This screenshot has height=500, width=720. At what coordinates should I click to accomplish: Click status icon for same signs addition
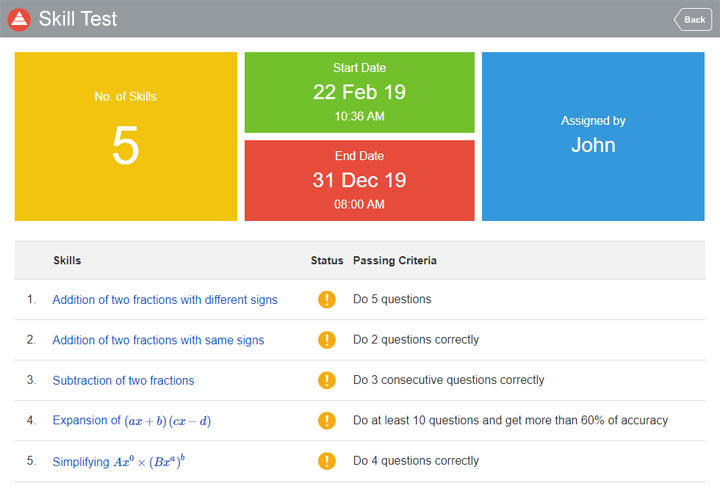coord(326,340)
